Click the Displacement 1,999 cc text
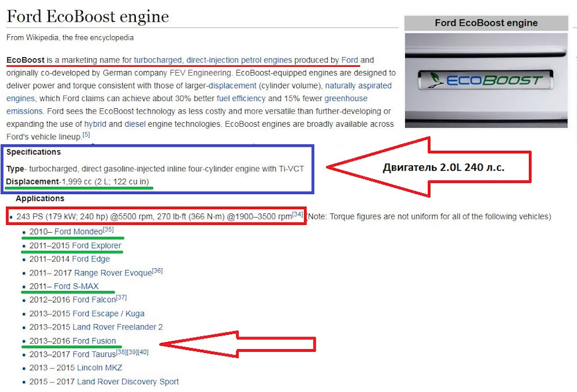This screenshot has width=577, height=392. point(78,182)
